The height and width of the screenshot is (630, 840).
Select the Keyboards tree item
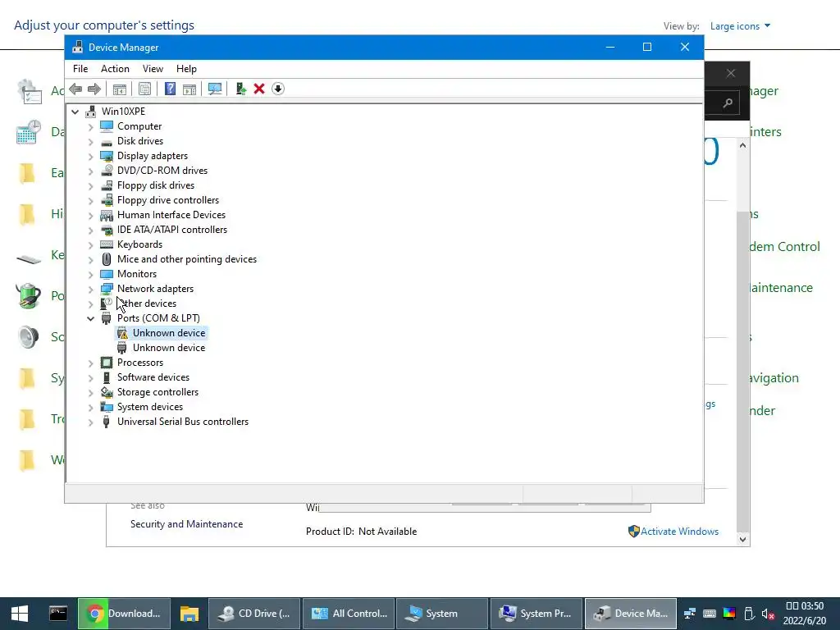pos(139,244)
